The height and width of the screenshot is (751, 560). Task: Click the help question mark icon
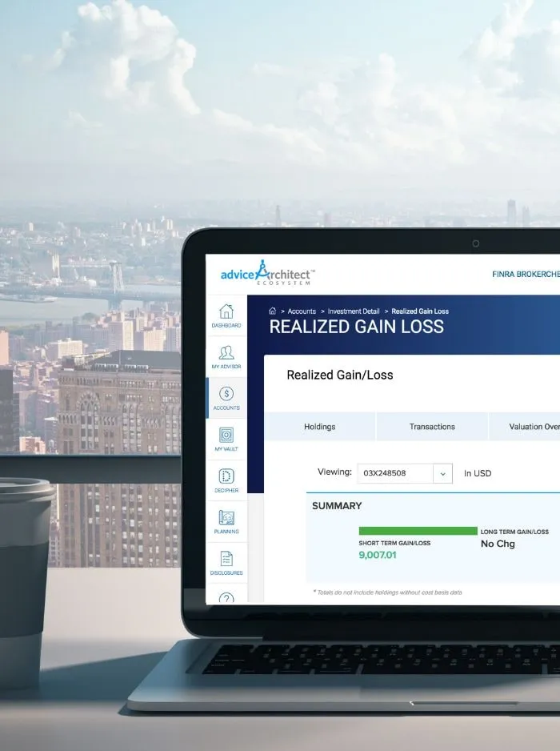point(226,598)
